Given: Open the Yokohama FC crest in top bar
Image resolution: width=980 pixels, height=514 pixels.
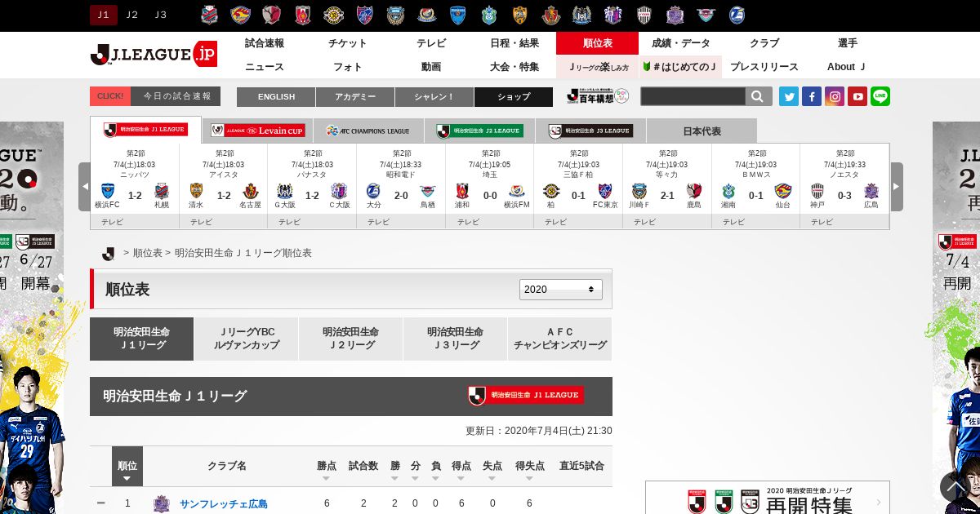Looking at the screenshot, I should pos(458,15).
